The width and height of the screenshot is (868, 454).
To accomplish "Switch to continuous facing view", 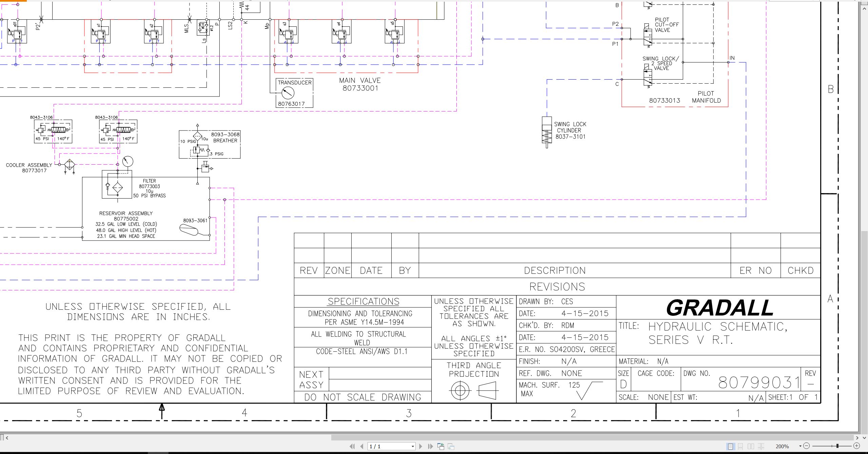I will 761,446.
